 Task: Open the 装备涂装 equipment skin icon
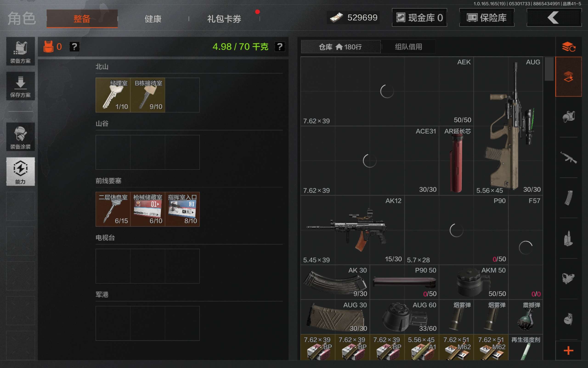click(20, 137)
